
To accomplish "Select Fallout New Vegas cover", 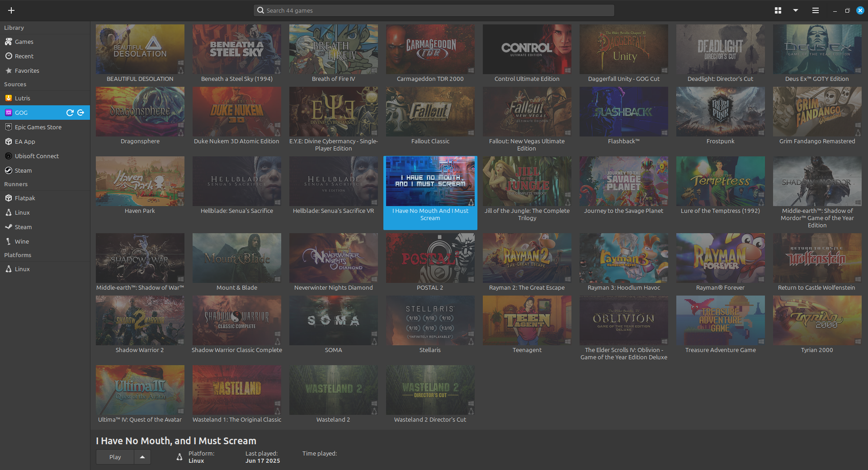I will (x=527, y=112).
